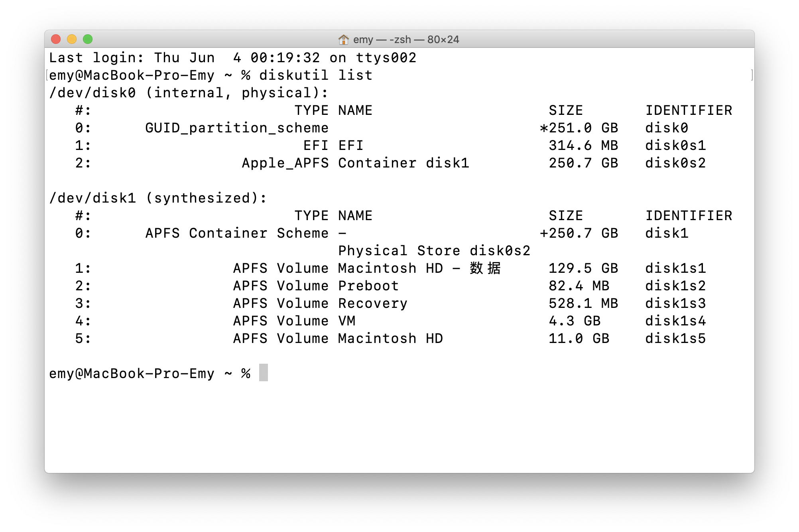799x532 pixels.
Task: Click the 'diskutil list' command text
Action: coord(315,75)
